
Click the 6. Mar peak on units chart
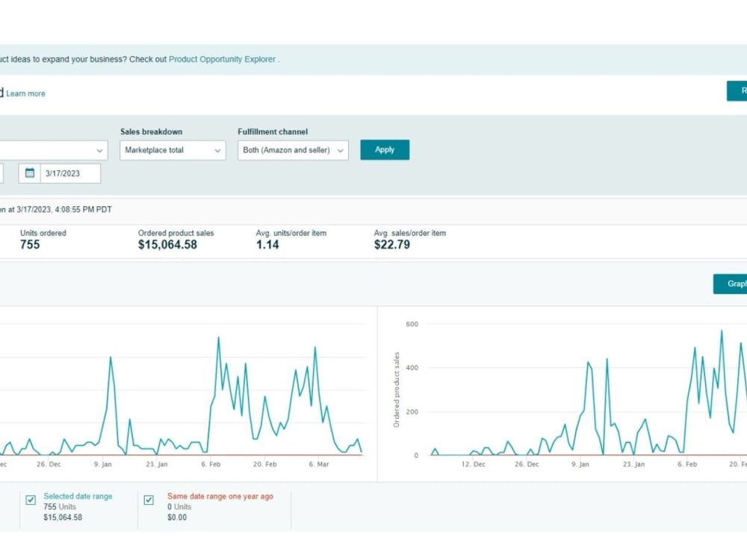click(x=315, y=347)
